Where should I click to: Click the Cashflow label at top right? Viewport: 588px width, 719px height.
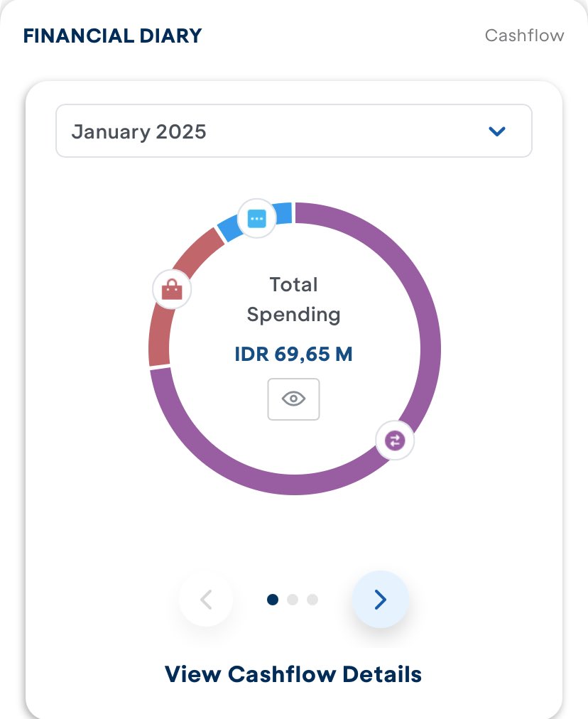[524, 36]
